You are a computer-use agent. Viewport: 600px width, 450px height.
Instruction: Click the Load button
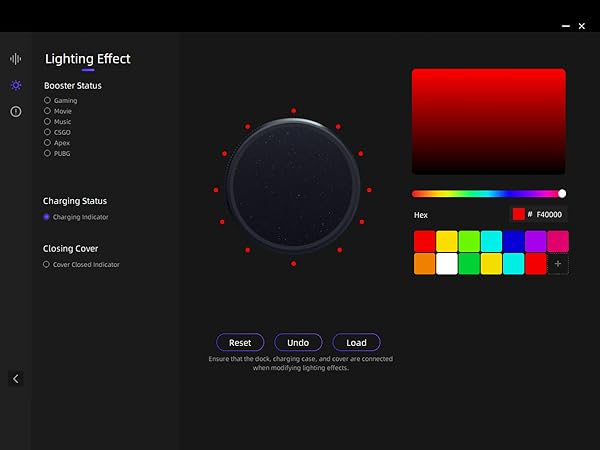tap(356, 342)
